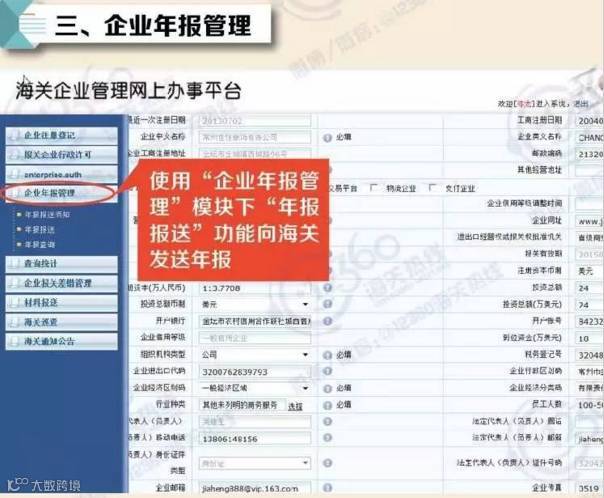Click info icon beside 移动电话 field 13806148156
This screenshot has height=498, width=604.
click(327, 438)
